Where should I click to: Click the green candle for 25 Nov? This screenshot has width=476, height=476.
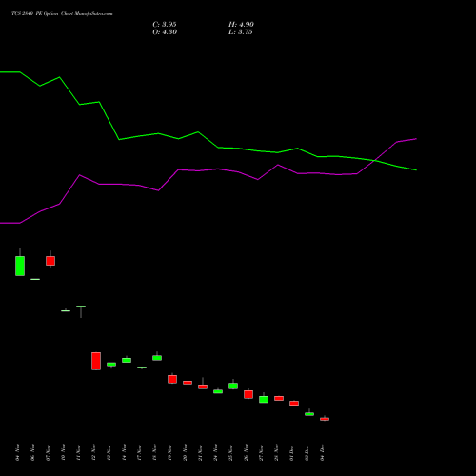(x=233, y=386)
